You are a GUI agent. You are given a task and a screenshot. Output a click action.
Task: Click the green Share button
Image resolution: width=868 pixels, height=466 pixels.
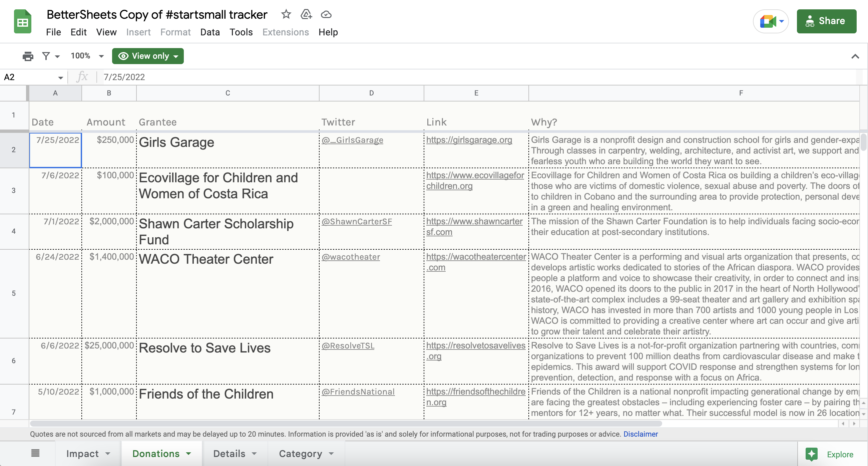826,21
